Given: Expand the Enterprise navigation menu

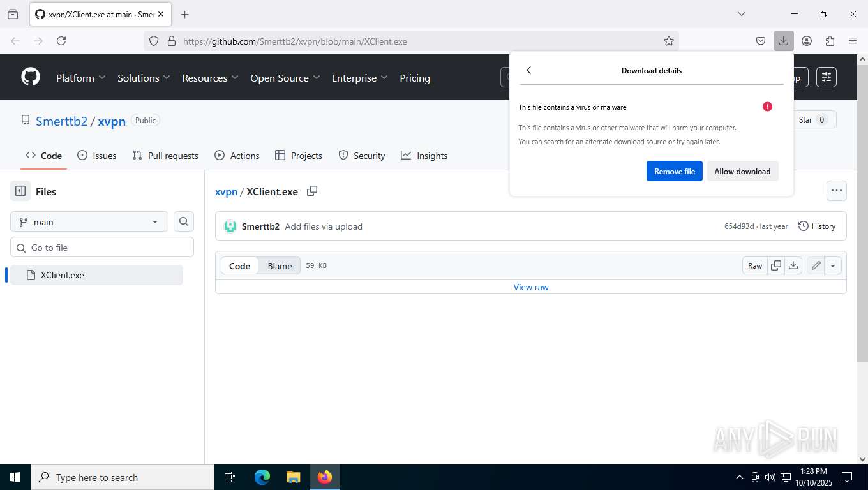Looking at the screenshot, I should click(x=359, y=78).
